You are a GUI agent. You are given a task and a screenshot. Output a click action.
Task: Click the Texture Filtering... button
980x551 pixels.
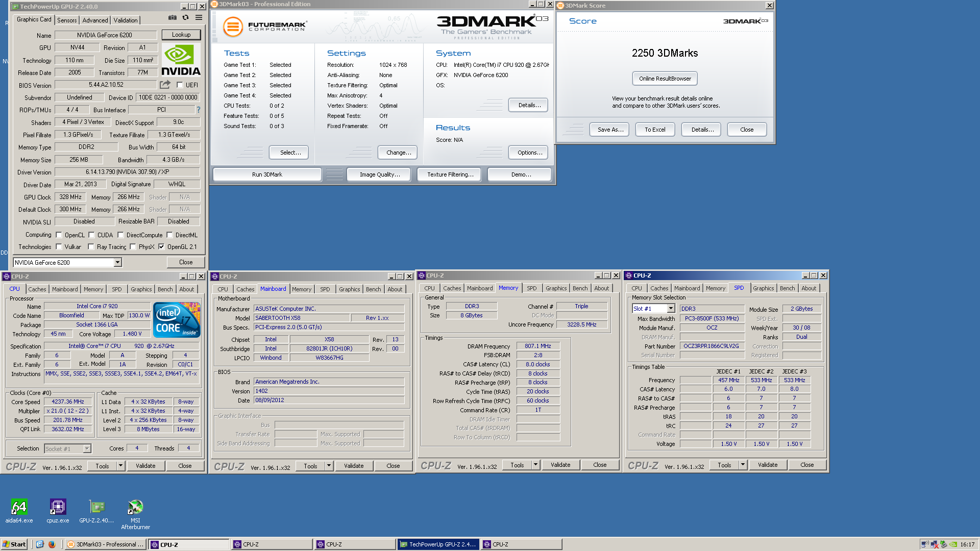[450, 174]
